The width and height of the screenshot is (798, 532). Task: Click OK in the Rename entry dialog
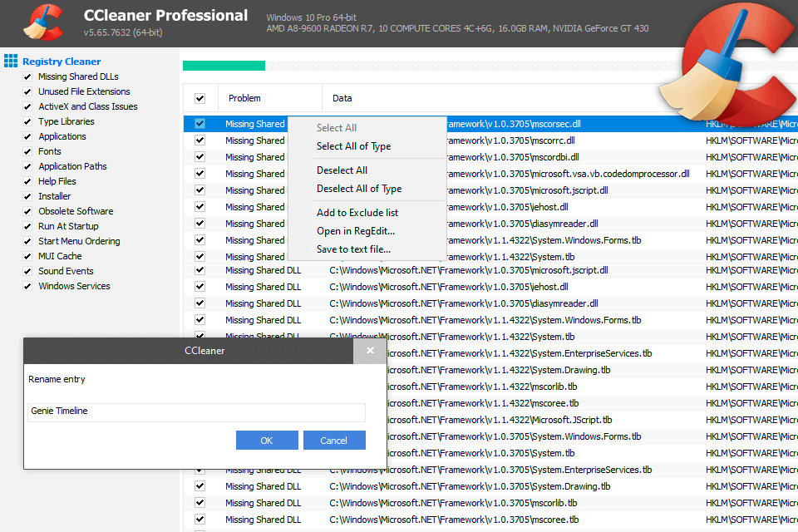(x=267, y=441)
